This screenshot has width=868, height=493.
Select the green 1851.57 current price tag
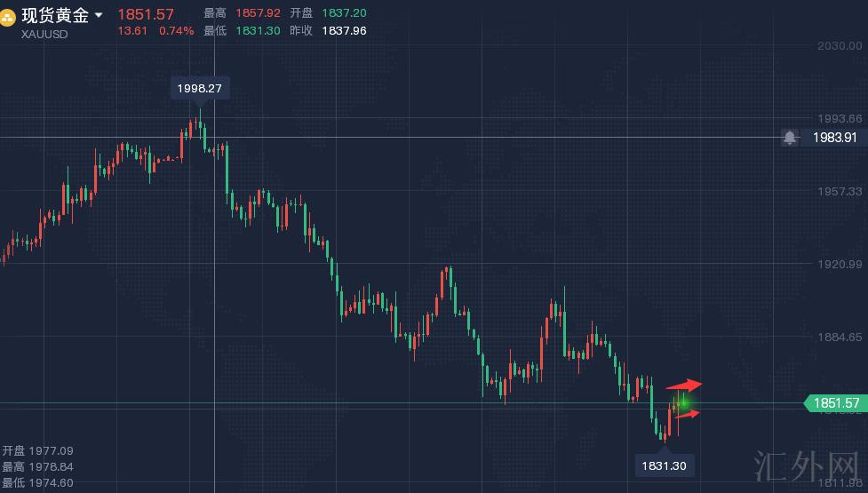(x=836, y=403)
